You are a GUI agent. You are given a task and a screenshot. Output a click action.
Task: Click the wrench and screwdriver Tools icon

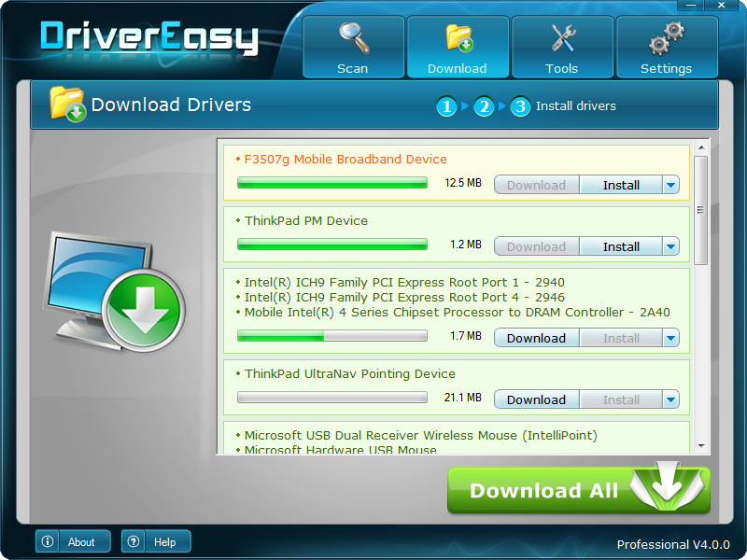[x=563, y=38]
